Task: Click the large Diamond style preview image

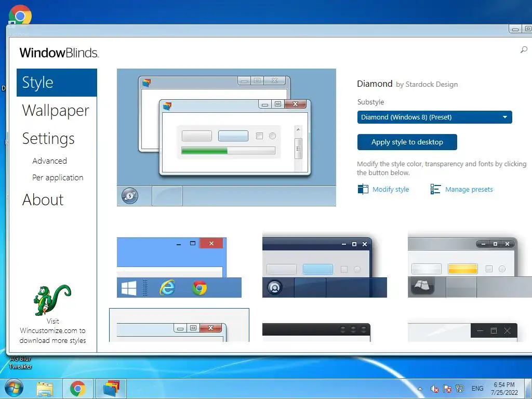Action: pos(227,137)
